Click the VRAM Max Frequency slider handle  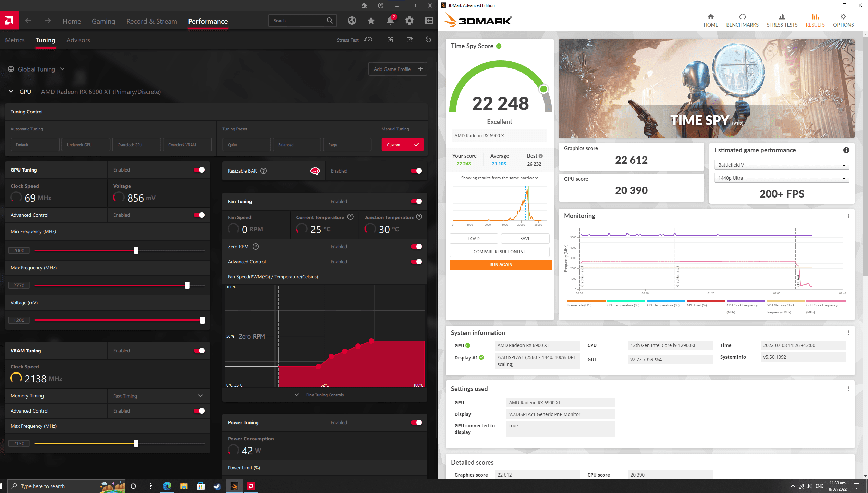136,443
